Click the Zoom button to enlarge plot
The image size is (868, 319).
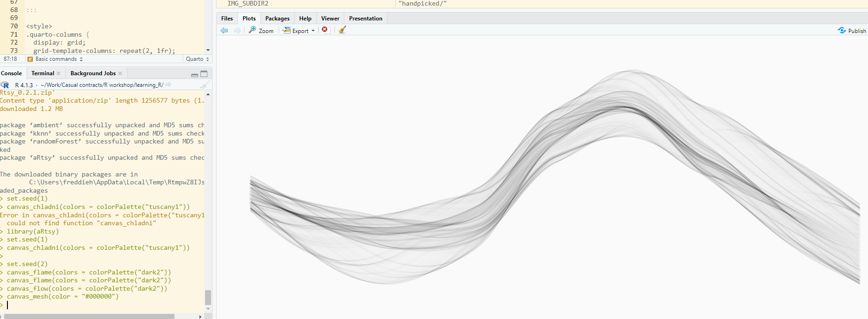(261, 31)
